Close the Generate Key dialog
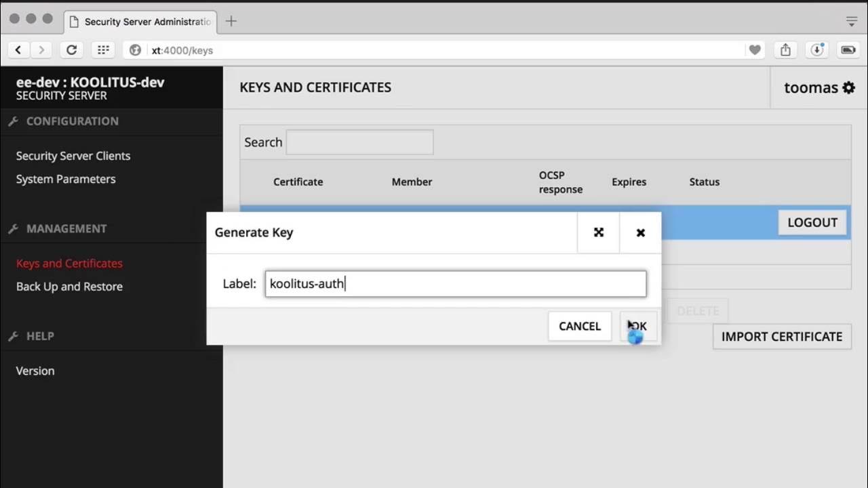Screen dimensions: 868x488 (x=640, y=232)
